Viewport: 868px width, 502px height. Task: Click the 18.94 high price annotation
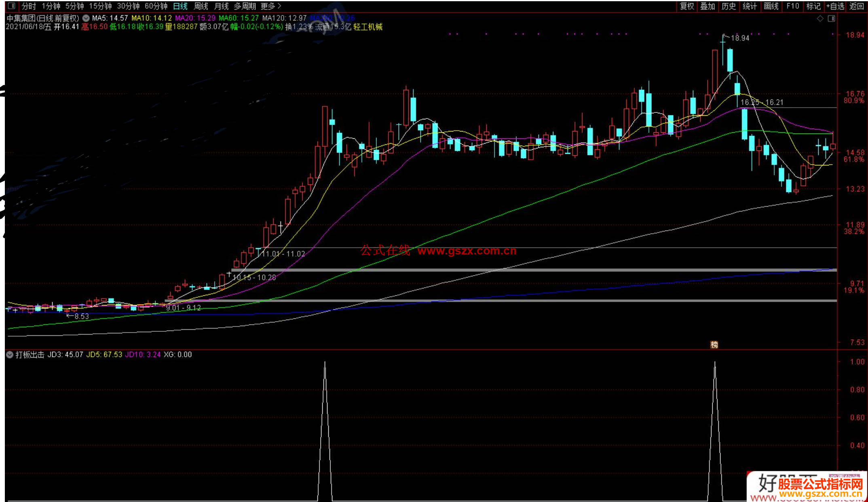pyautogui.click(x=740, y=38)
